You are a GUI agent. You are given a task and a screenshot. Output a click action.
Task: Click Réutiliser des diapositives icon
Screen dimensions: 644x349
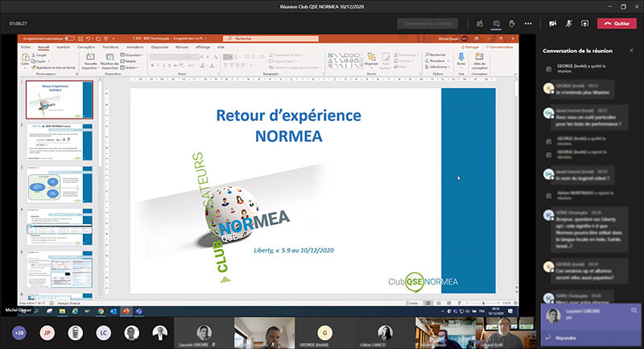point(109,56)
